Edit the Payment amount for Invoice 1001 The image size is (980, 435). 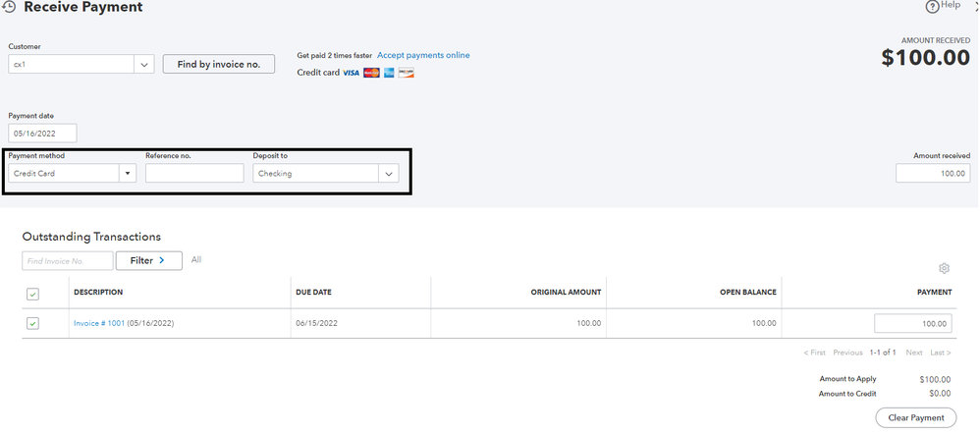913,324
